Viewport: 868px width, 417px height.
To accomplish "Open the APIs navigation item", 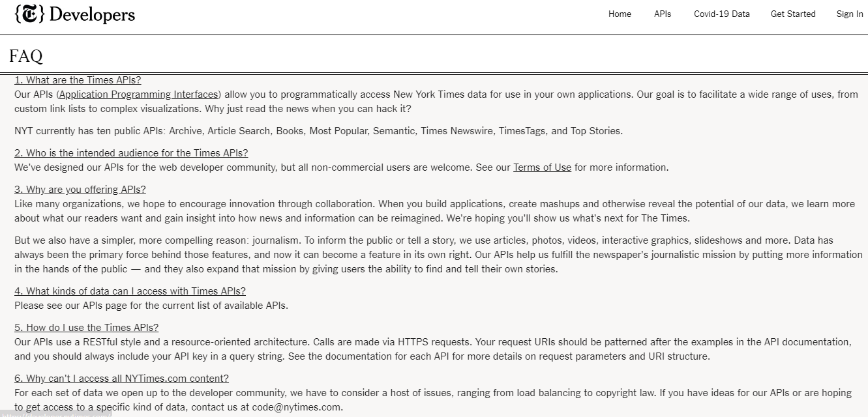I will (663, 14).
